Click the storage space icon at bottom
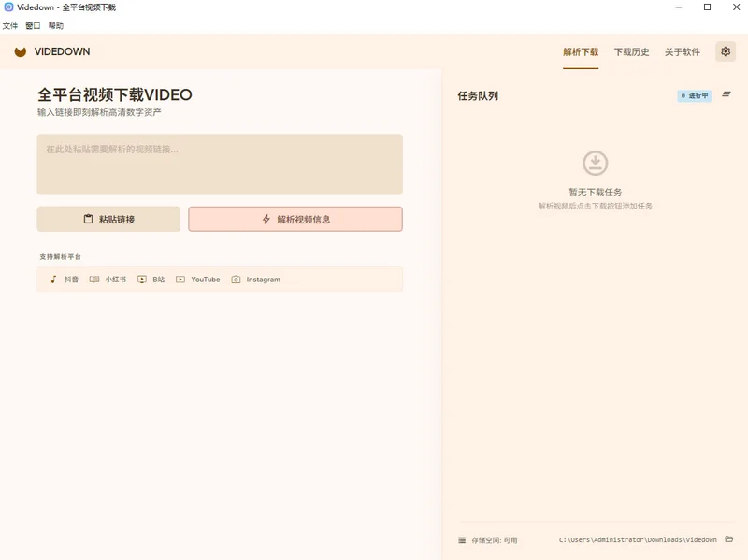This screenshot has width=748, height=560. (462, 540)
